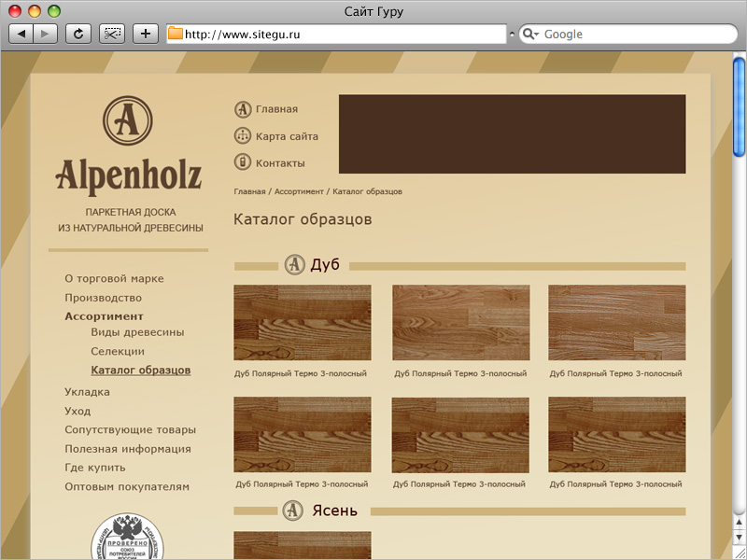747x560 pixels.
Task: Open the Контакты link
Action: [280, 163]
